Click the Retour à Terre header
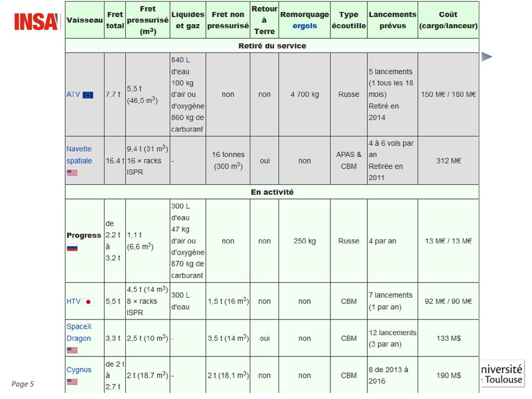This screenshot has height=399, width=532. (264, 20)
